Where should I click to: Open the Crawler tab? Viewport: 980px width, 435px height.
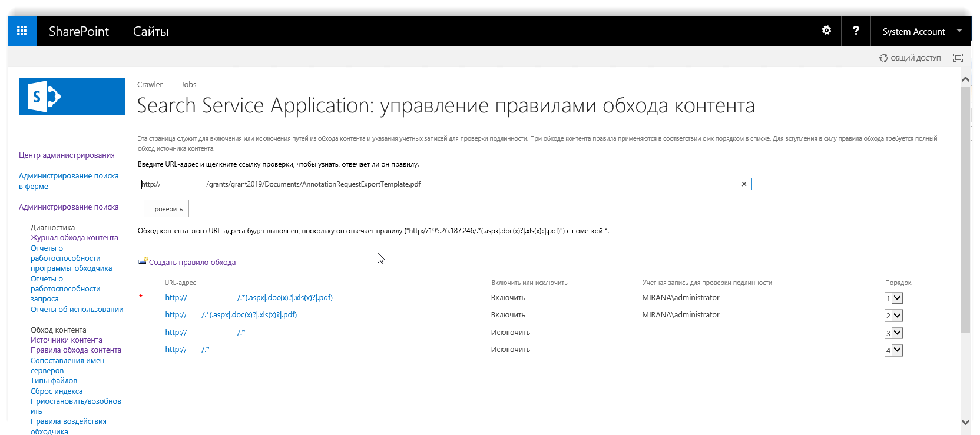point(150,85)
